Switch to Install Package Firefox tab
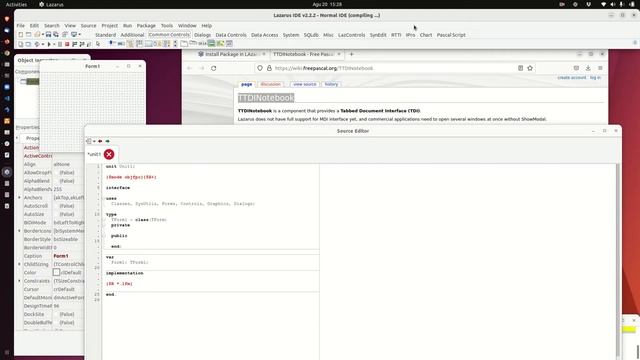Image resolution: width=640 pixels, height=360 pixels. 231,54
